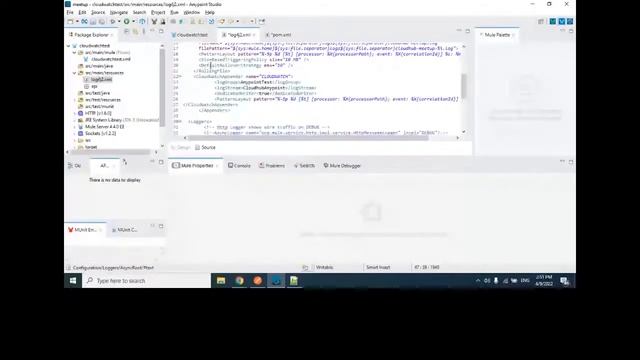Switch to the pom.xml editor tab
This screenshot has height=360, width=640.
coord(279,35)
